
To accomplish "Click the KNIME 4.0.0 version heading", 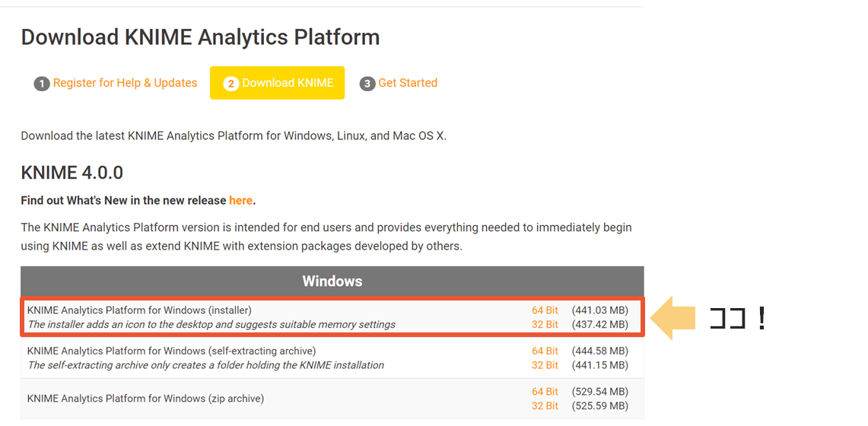I will click(72, 173).
